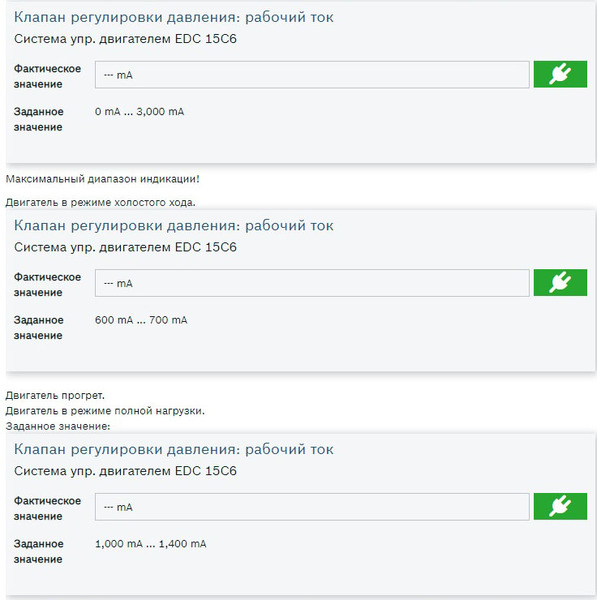
Task: Click the setpoint text '600 mA ... 700 mA'
Action: [141, 320]
